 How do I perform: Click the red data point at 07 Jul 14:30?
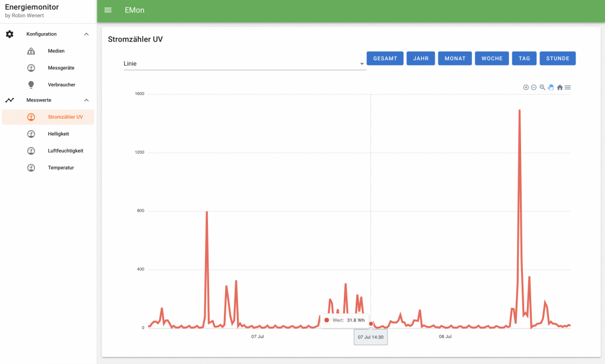(371, 324)
